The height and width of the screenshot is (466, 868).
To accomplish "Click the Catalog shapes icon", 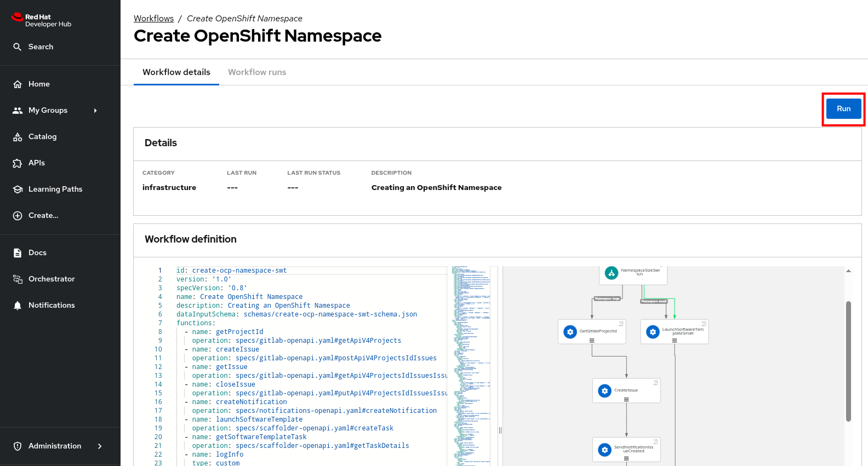I will point(18,137).
